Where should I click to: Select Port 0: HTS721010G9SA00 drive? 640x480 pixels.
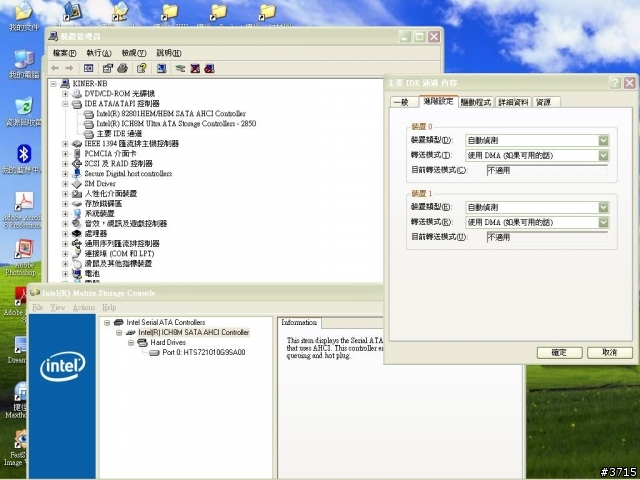203,352
